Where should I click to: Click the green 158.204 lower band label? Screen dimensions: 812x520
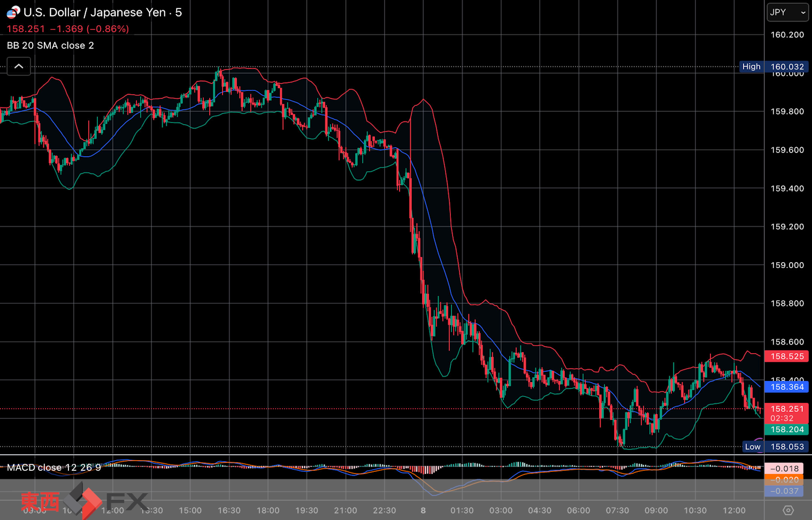click(x=786, y=430)
